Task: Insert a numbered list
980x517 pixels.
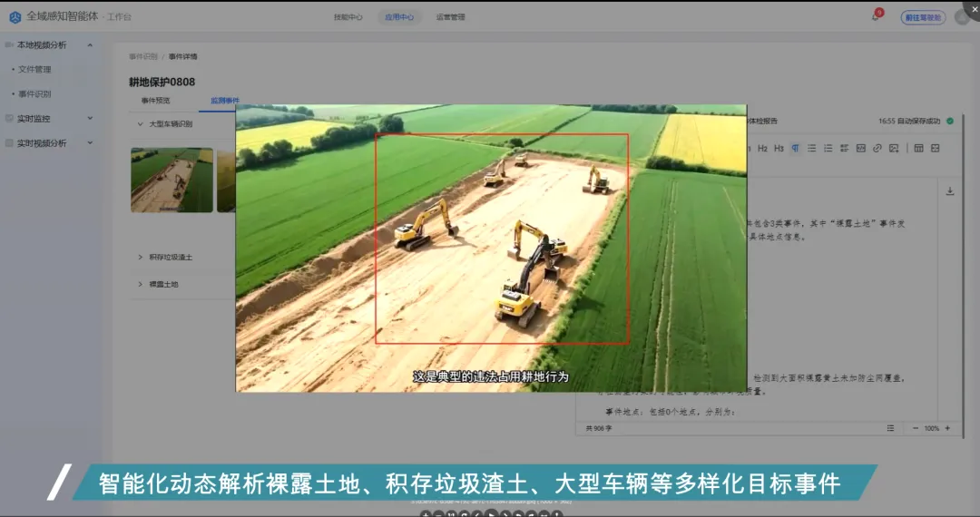Action: [828, 148]
